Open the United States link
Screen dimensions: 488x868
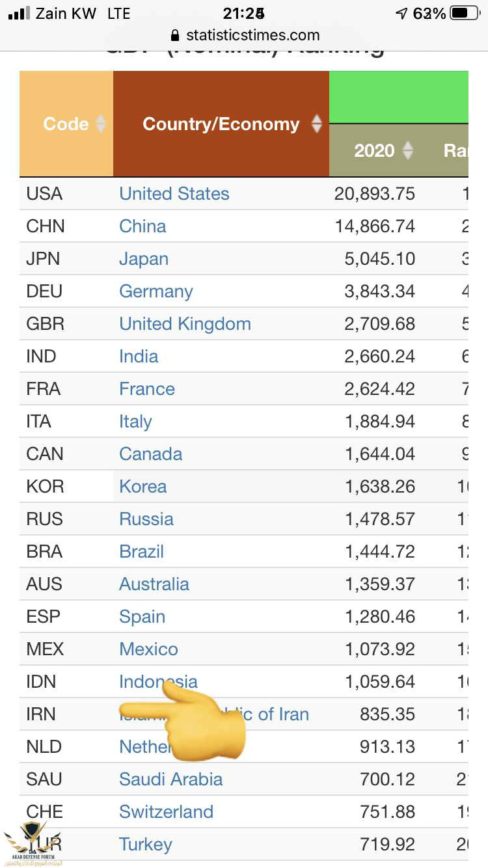coord(174,194)
